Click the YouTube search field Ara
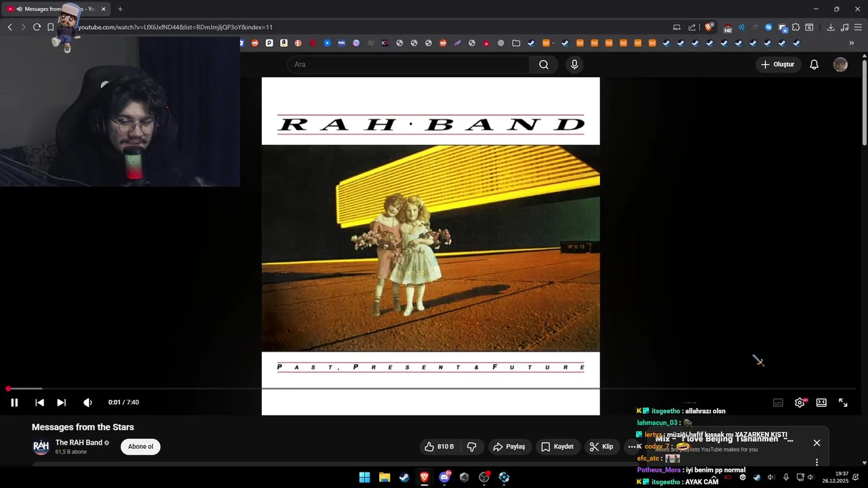 click(408, 64)
